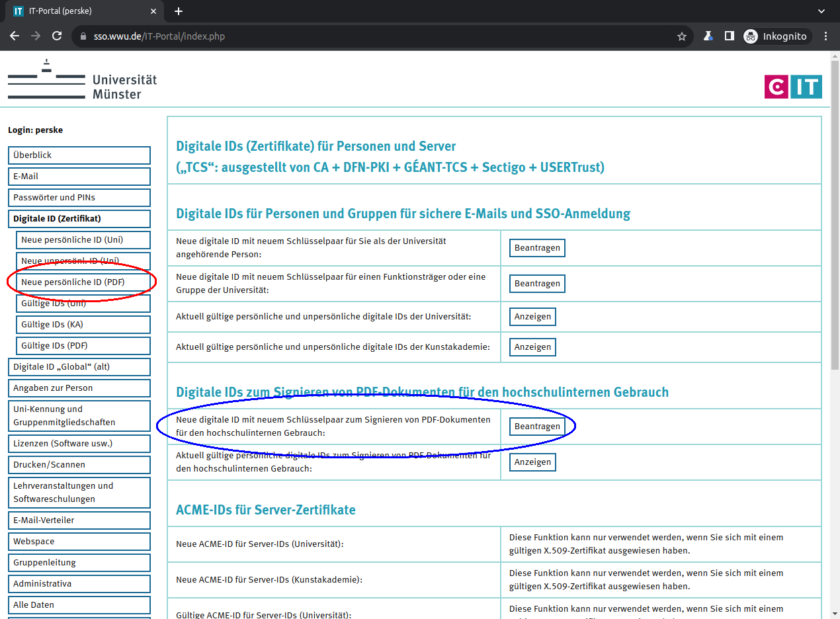Image resolution: width=840 pixels, height=619 pixels.
Task: Open the Chrome three-dot menu
Action: 825,36
